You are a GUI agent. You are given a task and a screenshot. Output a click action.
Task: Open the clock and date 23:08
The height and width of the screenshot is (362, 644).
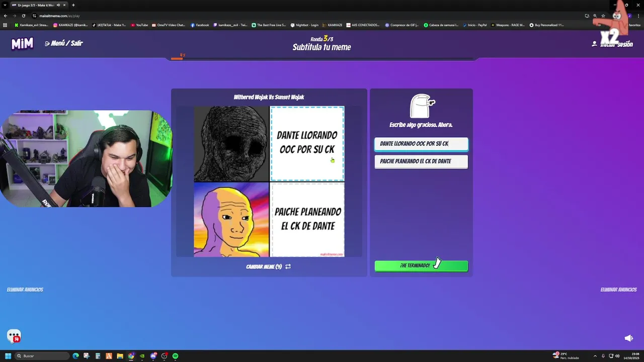pos(632,355)
